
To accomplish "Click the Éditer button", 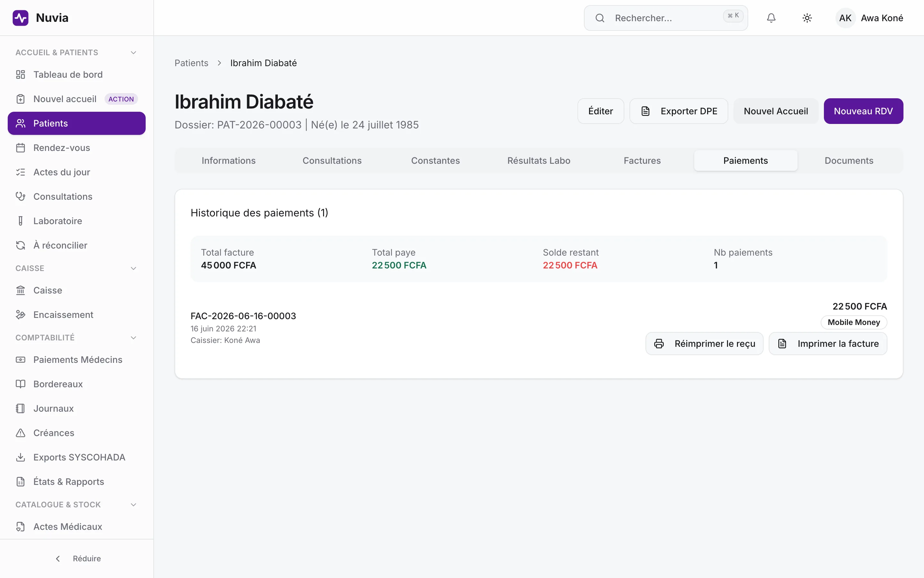I will pyautogui.click(x=601, y=111).
